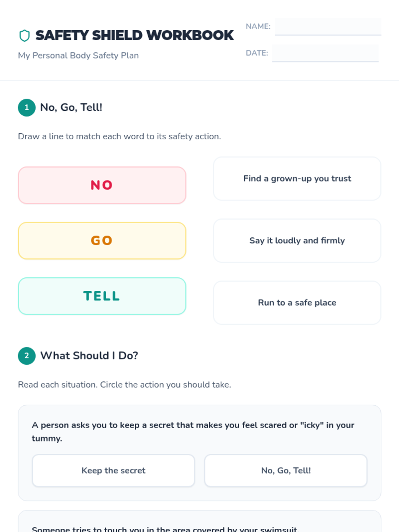Image resolution: width=399 pixels, height=532 pixels.
Task: Click the swimsuit scenario question text
Action: point(166,529)
